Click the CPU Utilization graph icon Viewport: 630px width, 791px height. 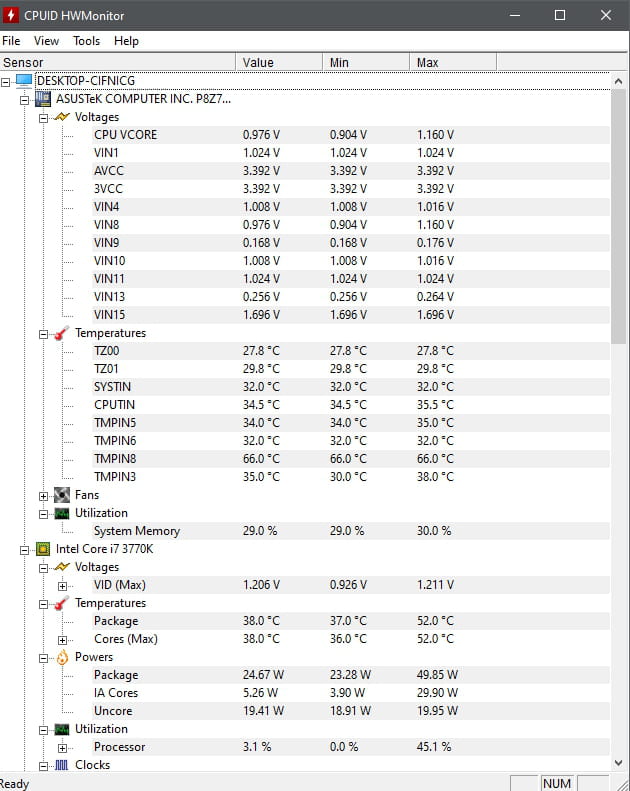pyautogui.click(x=62, y=729)
